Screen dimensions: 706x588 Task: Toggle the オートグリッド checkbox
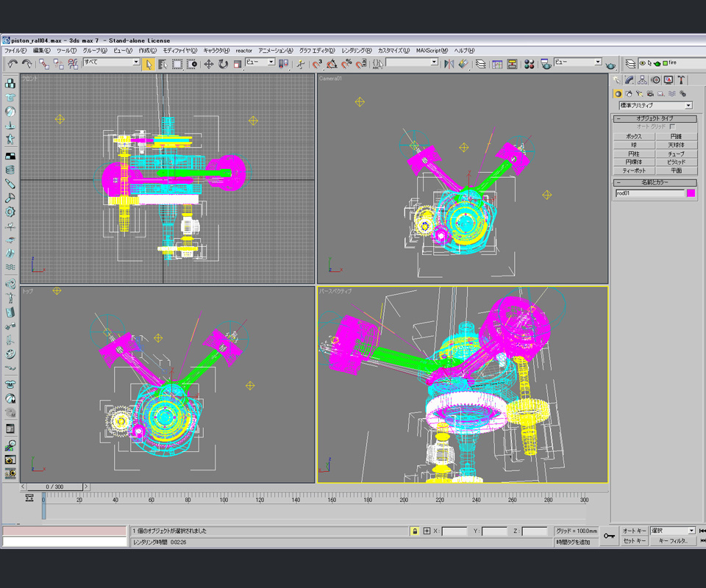tap(672, 126)
